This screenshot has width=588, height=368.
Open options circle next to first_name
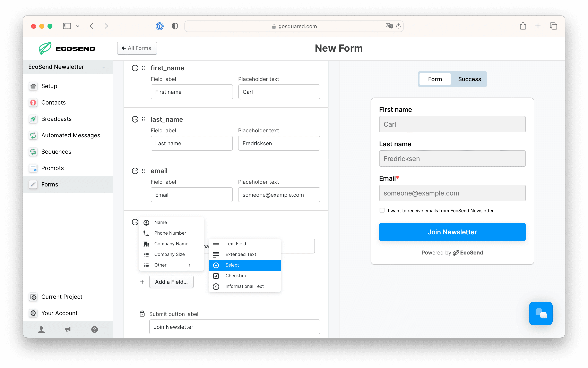pyautogui.click(x=135, y=68)
